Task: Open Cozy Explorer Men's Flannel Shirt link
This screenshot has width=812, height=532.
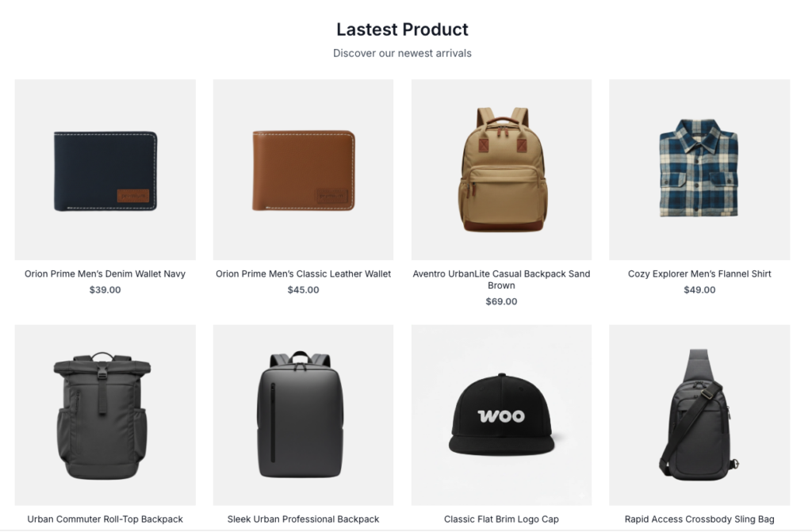Action: 699,274
